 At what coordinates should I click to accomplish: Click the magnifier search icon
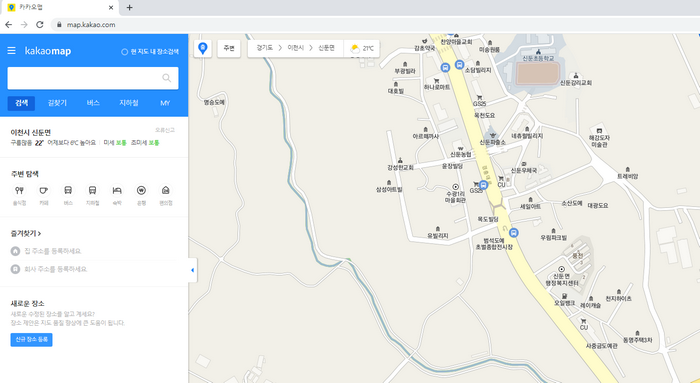[x=167, y=78]
